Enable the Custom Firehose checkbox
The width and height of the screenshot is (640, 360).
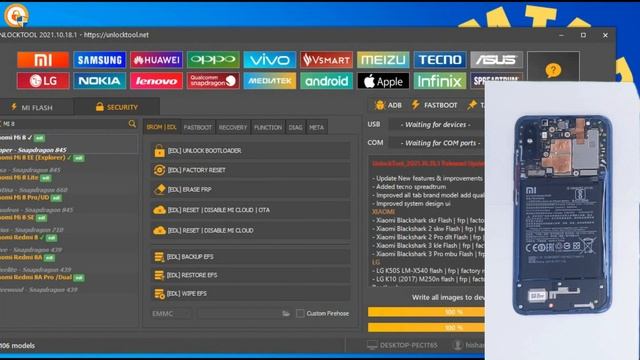[300, 313]
